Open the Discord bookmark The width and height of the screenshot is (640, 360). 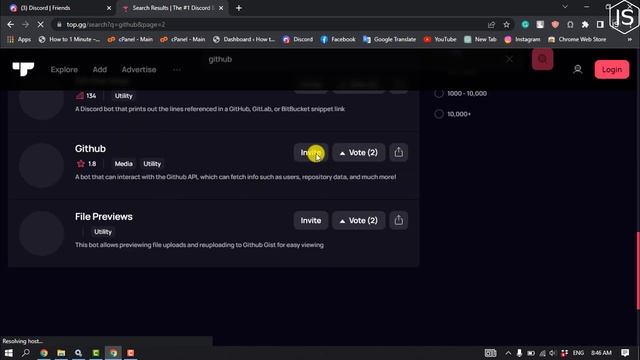pos(298,39)
